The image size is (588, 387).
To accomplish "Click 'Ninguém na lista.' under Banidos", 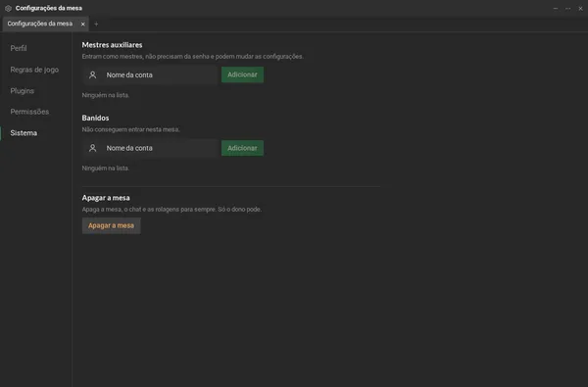I will click(106, 169).
